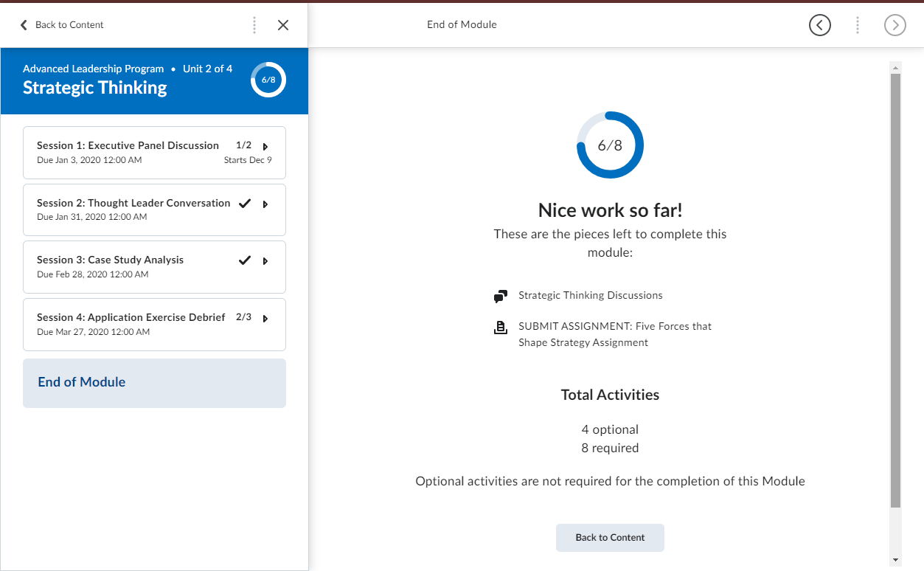924x571 pixels.
Task: Open the Strategic Thinking Discussions link
Action: pos(590,296)
